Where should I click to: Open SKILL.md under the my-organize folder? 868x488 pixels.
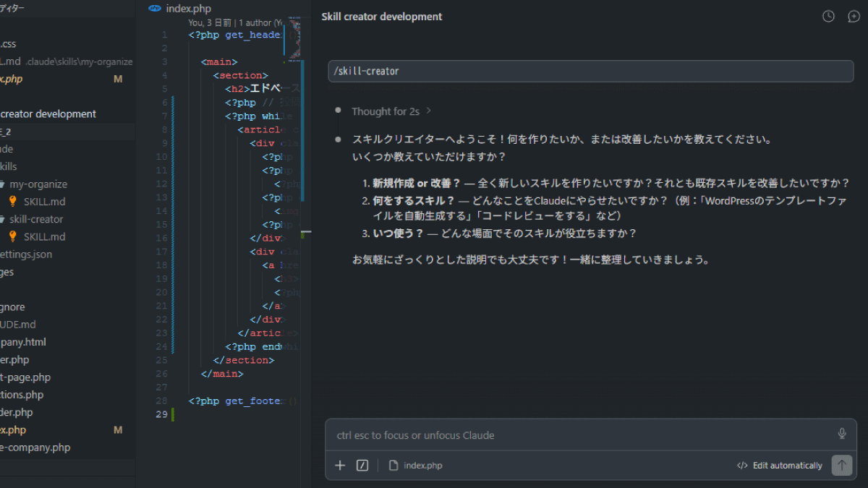(44, 202)
